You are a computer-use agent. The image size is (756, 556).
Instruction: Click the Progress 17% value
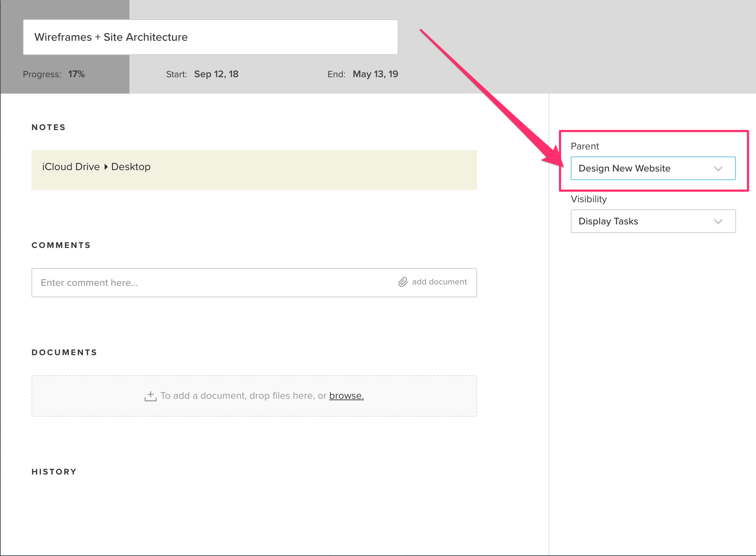pyautogui.click(x=77, y=74)
